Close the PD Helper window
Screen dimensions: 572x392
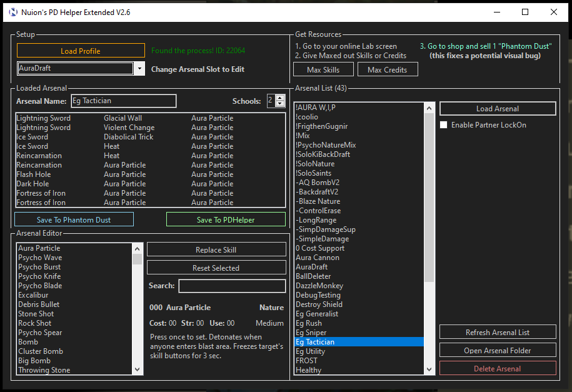(554, 12)
